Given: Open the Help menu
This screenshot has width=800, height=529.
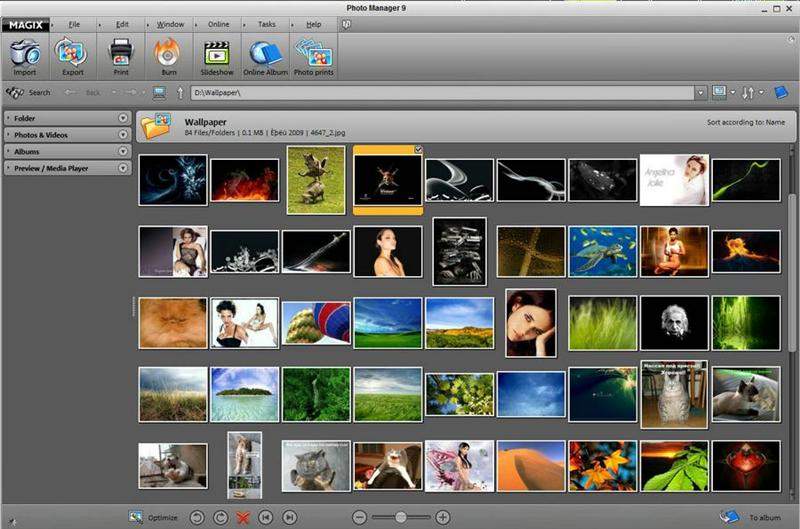Looking at the screenshot, I should click(x=313, y=24).
